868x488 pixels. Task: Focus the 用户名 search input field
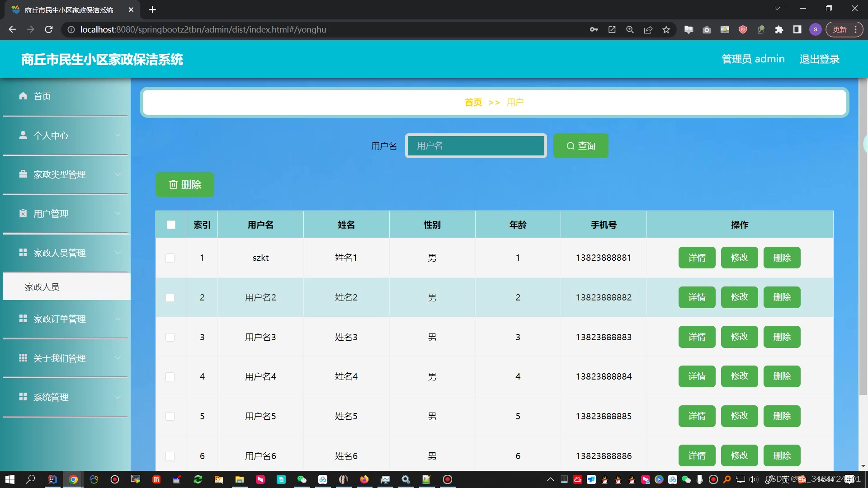click(x=476, y=146)
